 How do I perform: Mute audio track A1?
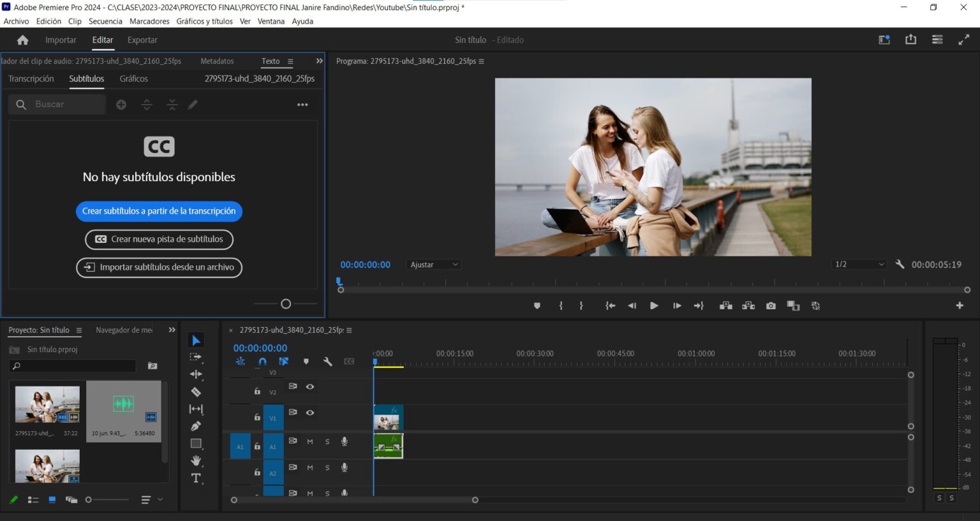310,441
